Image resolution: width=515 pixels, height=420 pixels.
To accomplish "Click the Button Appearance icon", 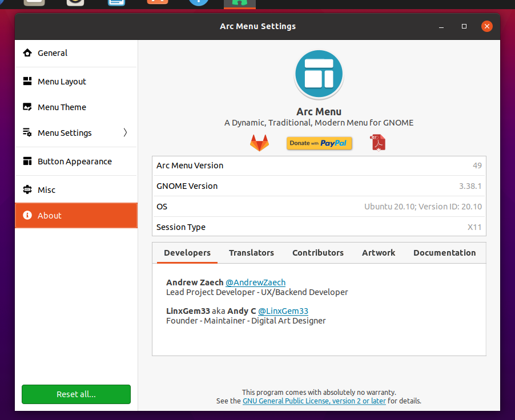I will (x=27, y=161).
